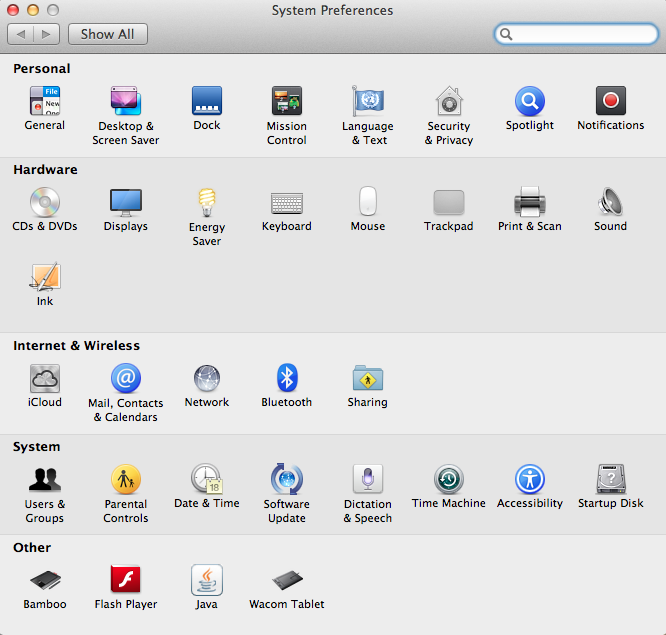Open iCloud preferences icon

pos(45,378)
